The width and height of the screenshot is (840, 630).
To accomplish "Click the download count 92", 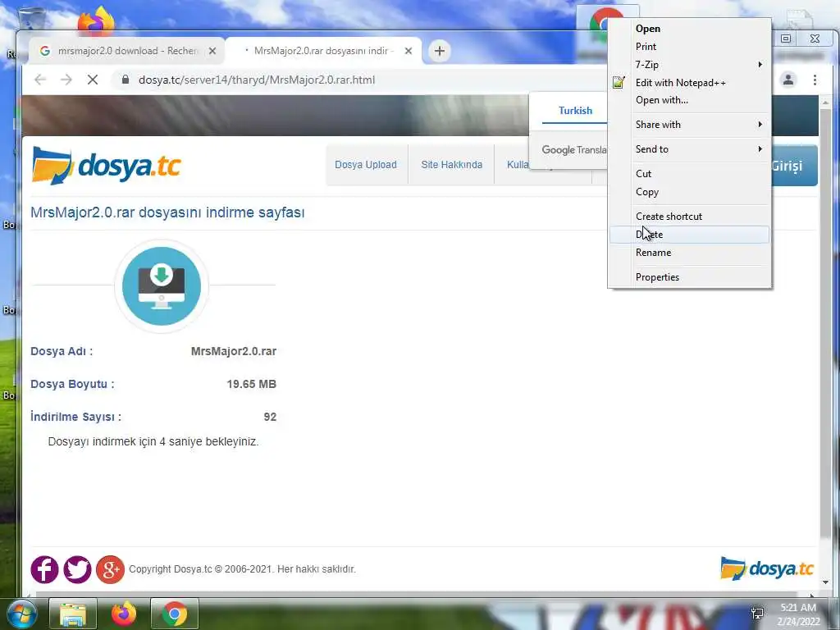I will point(270,417).
